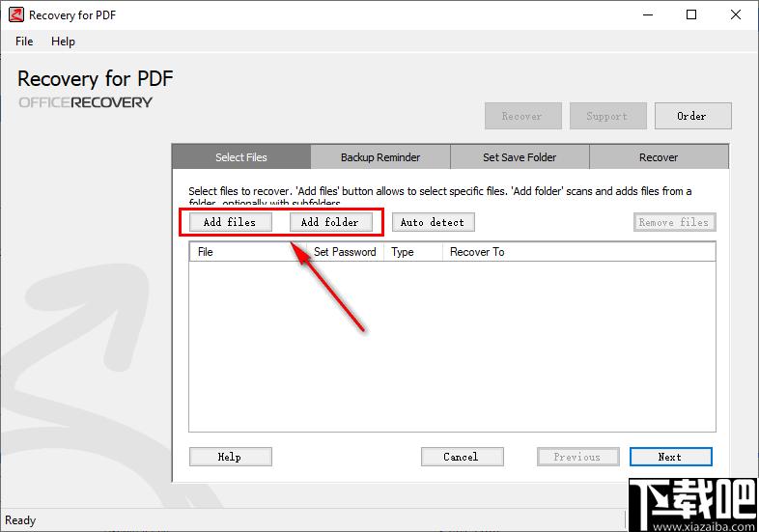Select the Recover To column header
The height and width of the screenshot is (532, 759).
579,252
